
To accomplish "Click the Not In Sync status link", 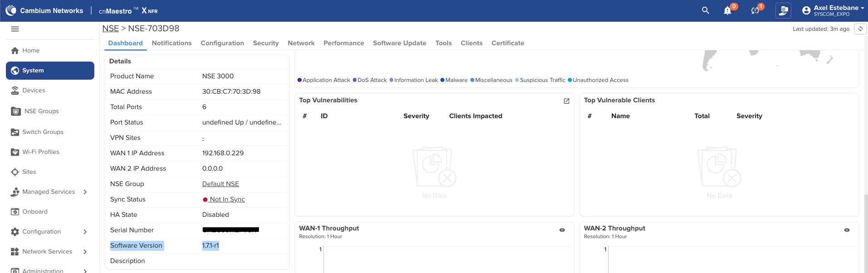I will point(227,199).
